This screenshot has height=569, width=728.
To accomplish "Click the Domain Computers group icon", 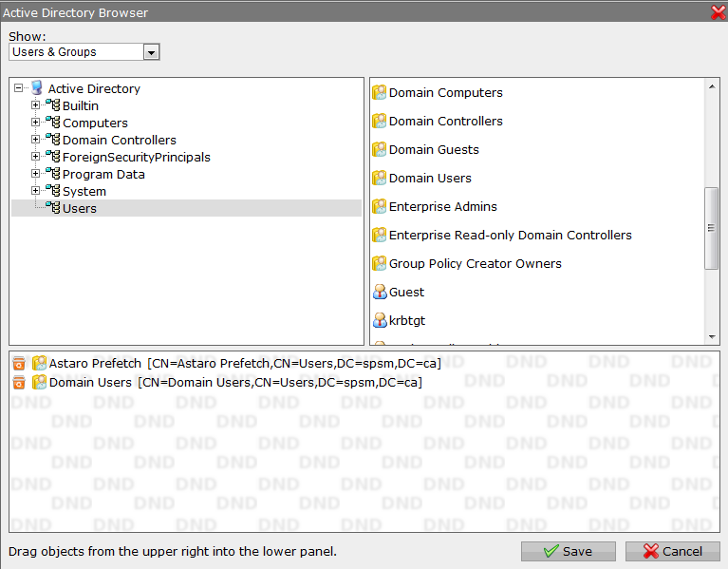I will (380, 93).
